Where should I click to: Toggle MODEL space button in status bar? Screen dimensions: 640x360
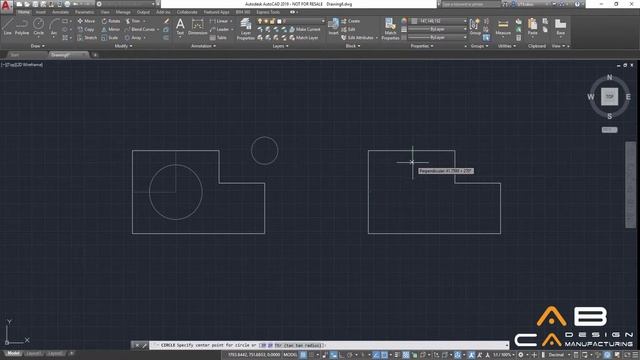(290, 355)
